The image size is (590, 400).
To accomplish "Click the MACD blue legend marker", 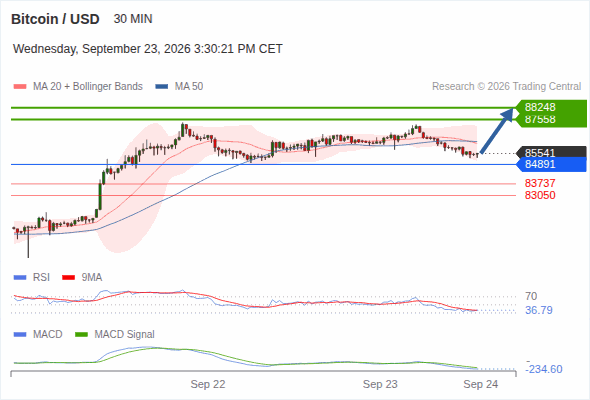I will click(x=20, y=334).
